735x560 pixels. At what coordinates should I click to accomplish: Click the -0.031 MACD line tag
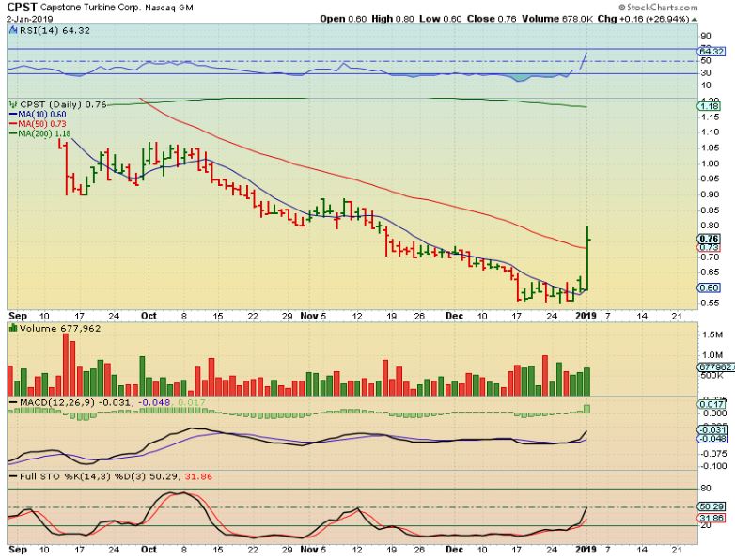(712, 429)
